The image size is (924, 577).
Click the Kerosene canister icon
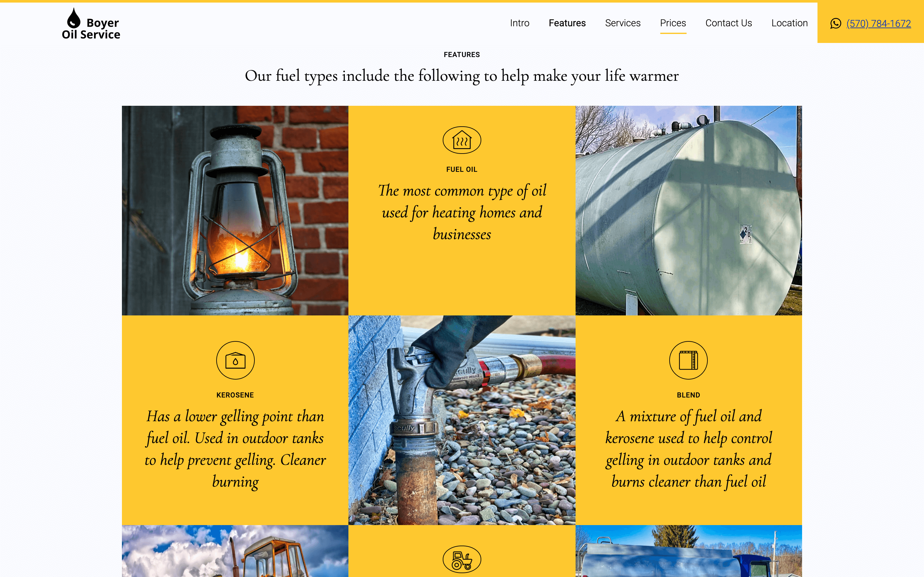(x=235, y=360)
